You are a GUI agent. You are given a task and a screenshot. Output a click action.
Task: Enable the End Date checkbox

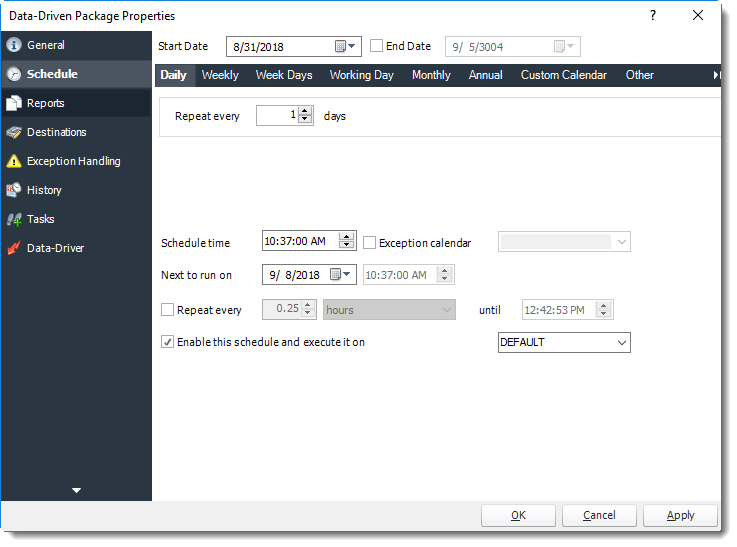(x=376, y=46)
